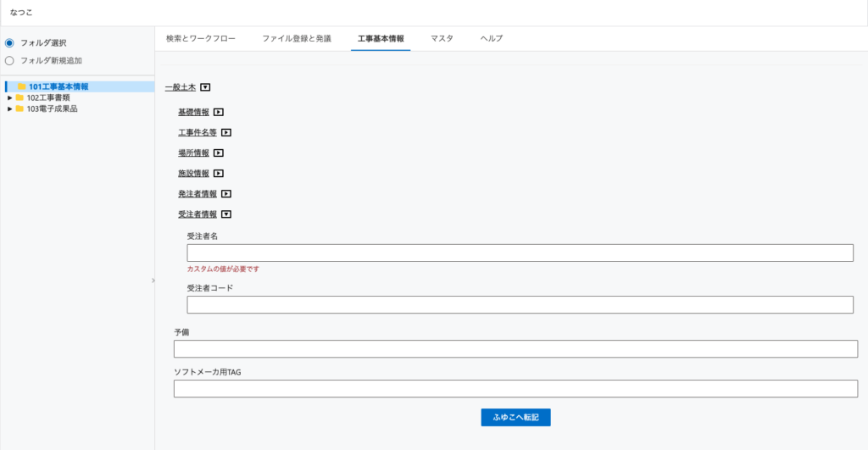Expand the 発注者情報 section arrow
This screenshot has width=868, height=450.
coord(226,194)
